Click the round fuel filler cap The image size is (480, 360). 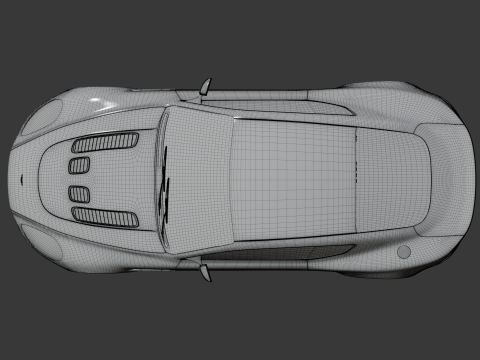tap(404, 252)
